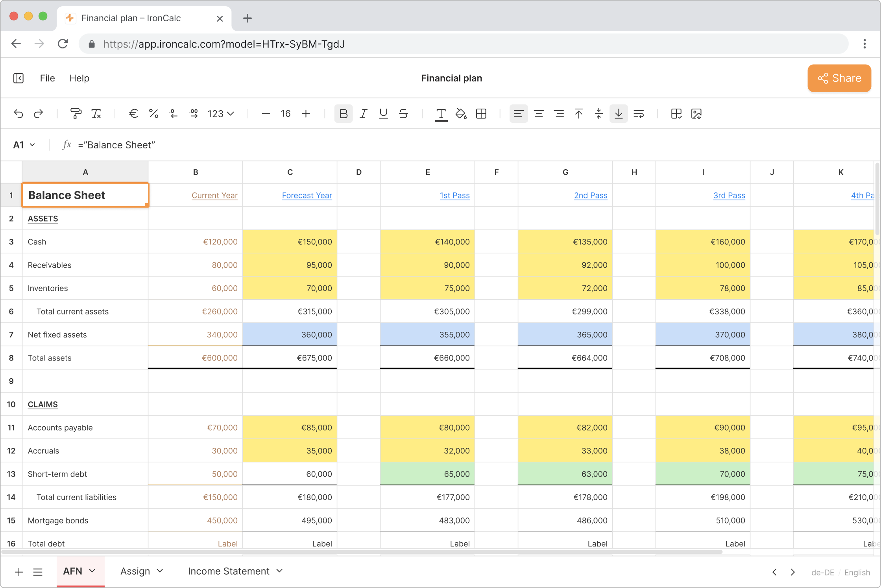Switch language to English
Viewport: 881px width, 588px height.
857,572
